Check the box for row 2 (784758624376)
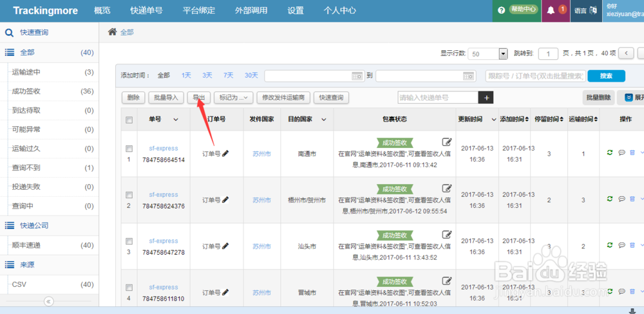644x314 pixels. [x=129, y=195]
